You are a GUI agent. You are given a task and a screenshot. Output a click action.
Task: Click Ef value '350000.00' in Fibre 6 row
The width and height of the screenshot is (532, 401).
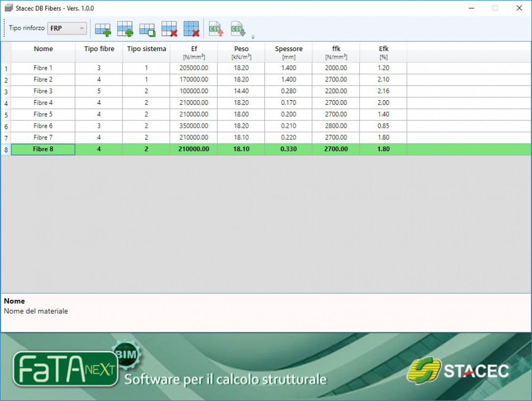click(194, 126)
